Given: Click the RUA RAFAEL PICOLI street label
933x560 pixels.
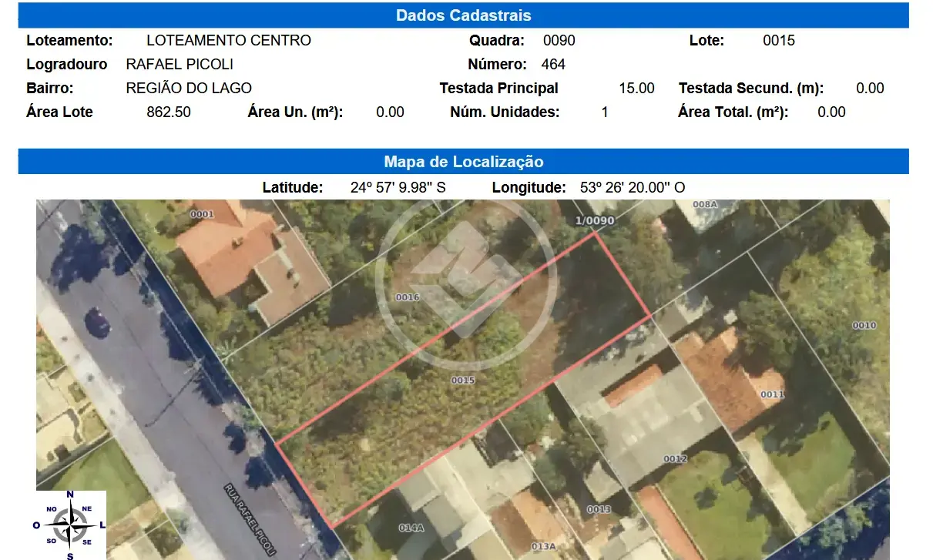Looking at the screenshot, I should 250,520.
